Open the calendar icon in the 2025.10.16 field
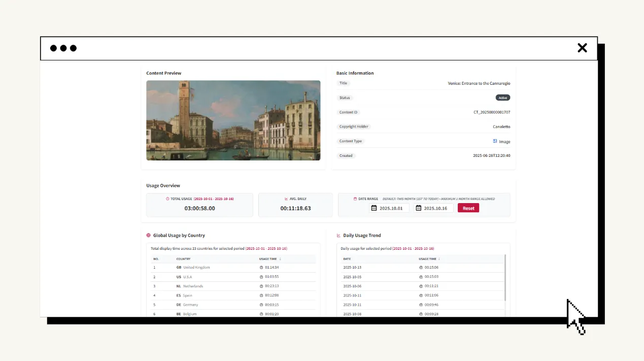This screenshot has height=361, width=644. 419,208
